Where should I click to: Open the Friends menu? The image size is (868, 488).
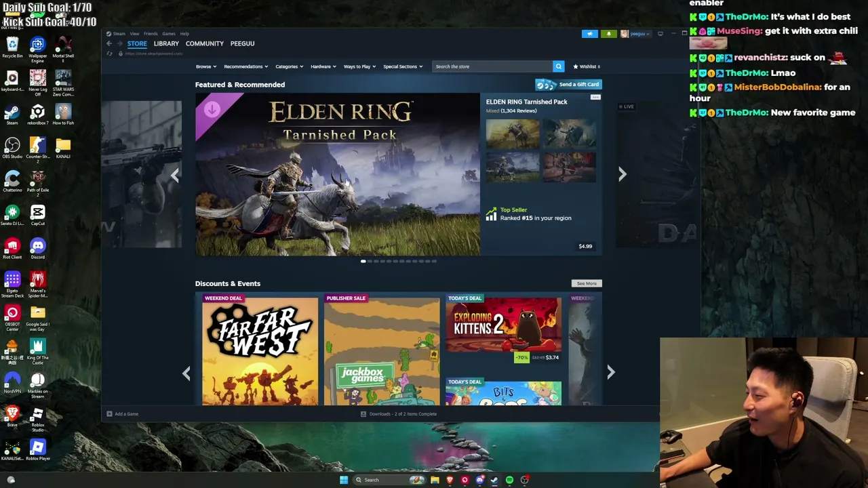click(x=151, y=33)
